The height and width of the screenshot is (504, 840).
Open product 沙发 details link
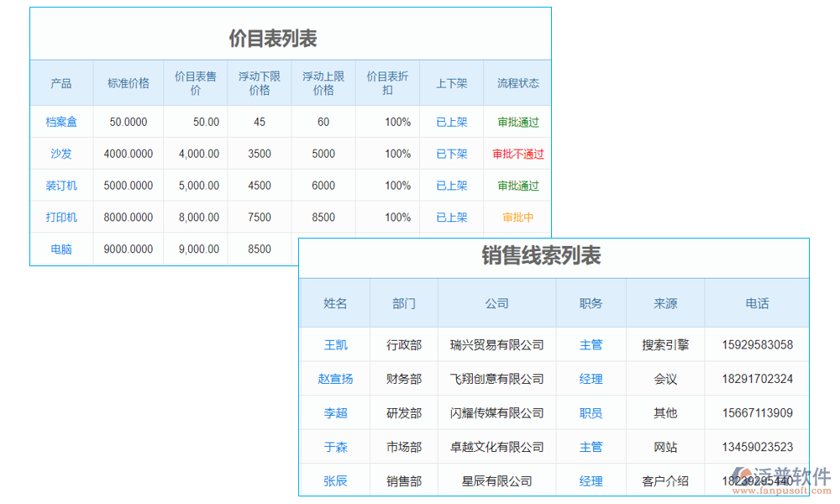tap(60, 153)
